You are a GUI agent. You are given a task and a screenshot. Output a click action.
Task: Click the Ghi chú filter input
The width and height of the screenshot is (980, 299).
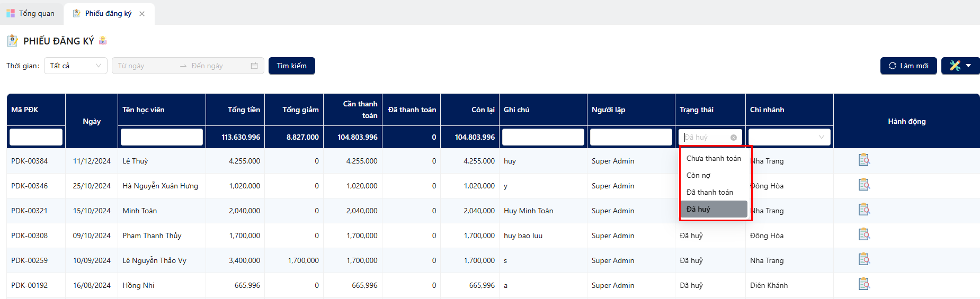click(x=543, y=137)
